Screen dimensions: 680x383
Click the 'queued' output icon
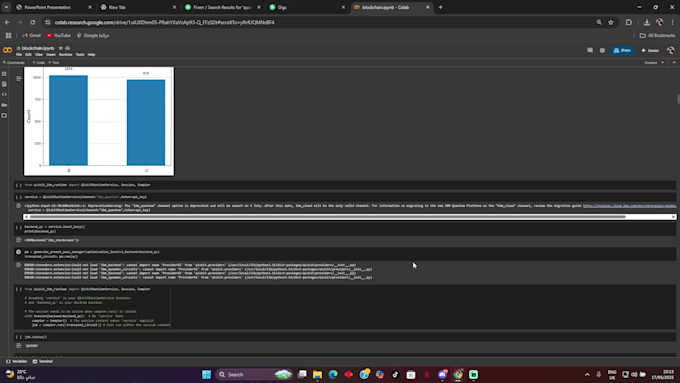click(x=19, y=346)
